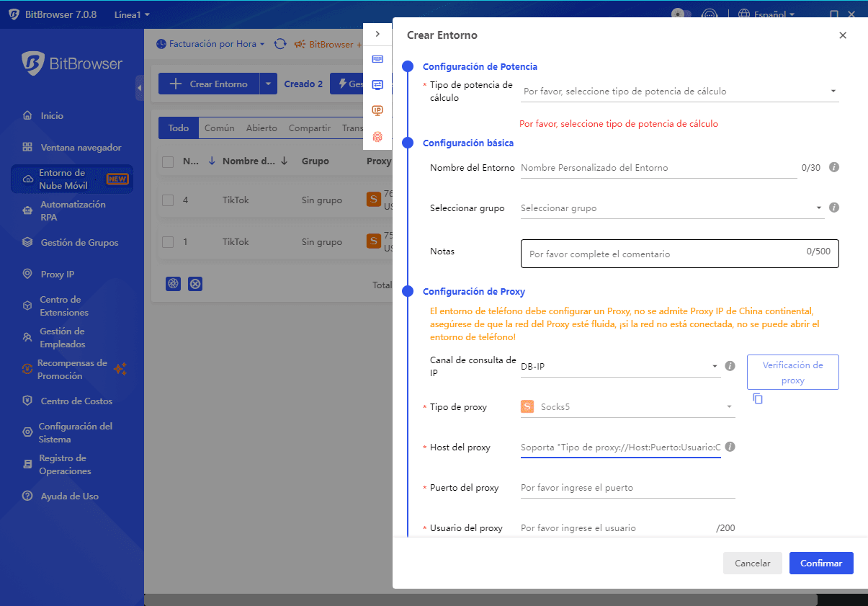Screen dimensions: 868x606
Task: Click the fingerprint icon in side strip
Action: tap(377, 136)
